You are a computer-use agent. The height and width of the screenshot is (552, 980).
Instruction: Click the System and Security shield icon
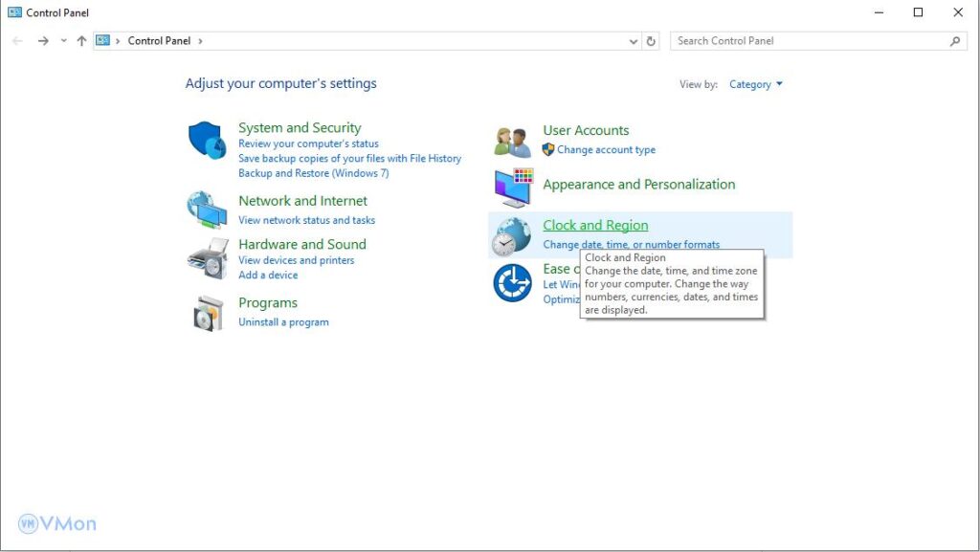pos(206,141)
